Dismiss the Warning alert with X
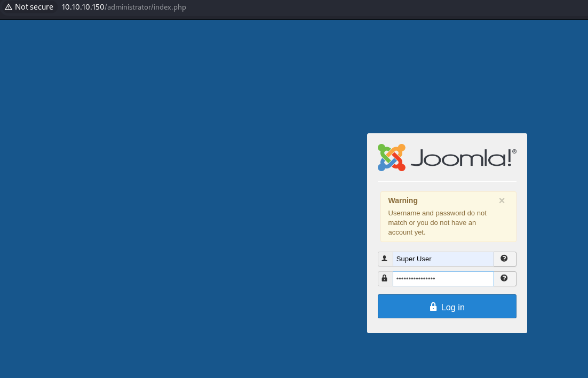The image size is (588, 378). coord(502,200)
